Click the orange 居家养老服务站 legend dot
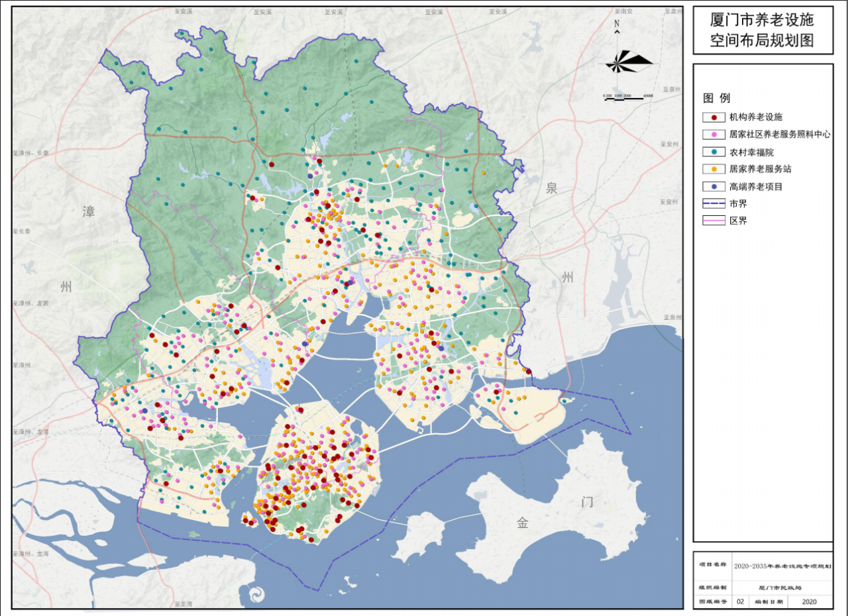848x616 pixels. pos(714,169)
